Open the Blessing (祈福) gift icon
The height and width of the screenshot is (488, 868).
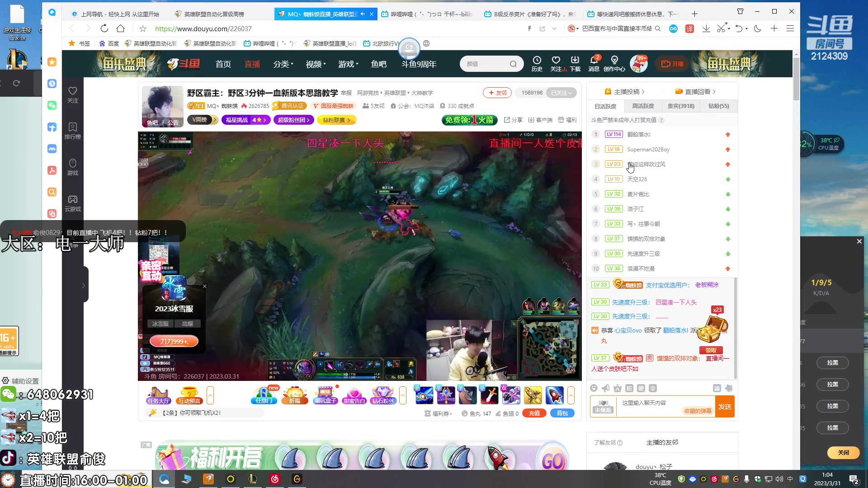point(295,395)
